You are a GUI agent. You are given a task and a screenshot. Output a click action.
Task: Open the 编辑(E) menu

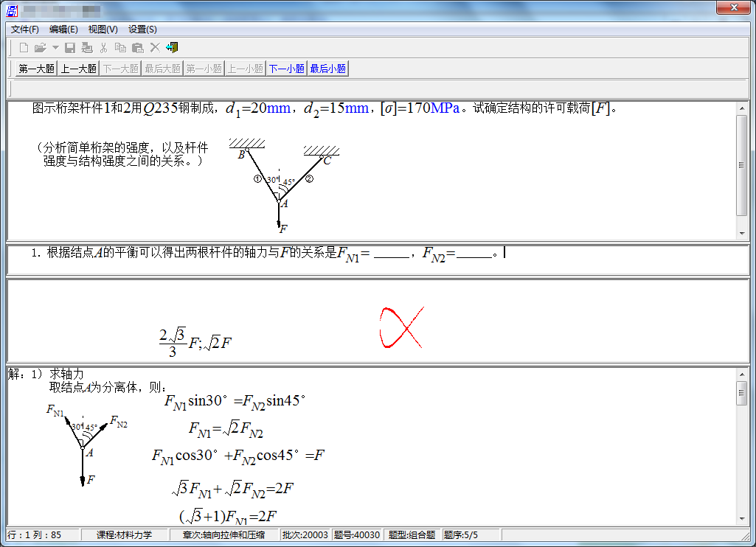pyautogui.click(x=63, y=29)
